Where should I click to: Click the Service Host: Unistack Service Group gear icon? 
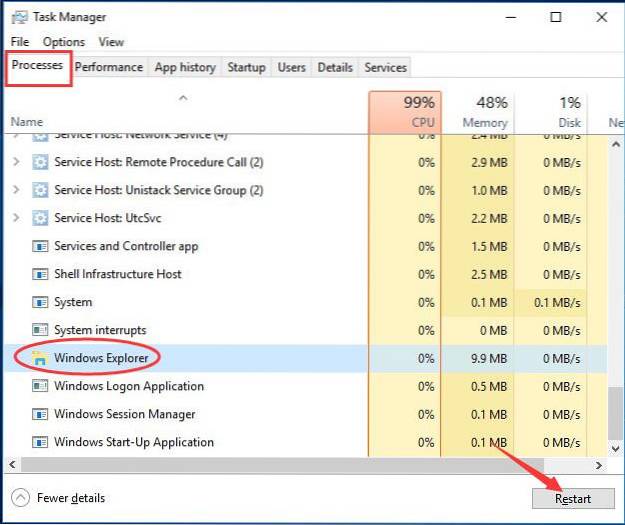tap(40, 190)
